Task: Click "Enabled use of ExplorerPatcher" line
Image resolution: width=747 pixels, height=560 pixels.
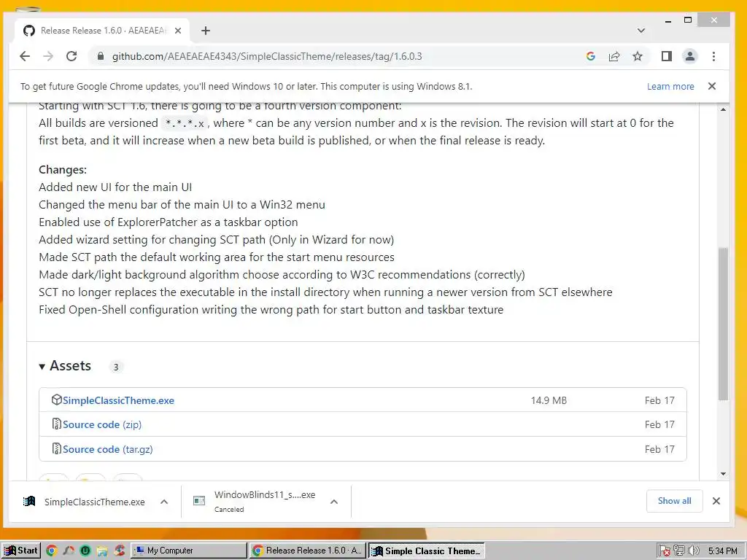Action: tap(169, 222)
